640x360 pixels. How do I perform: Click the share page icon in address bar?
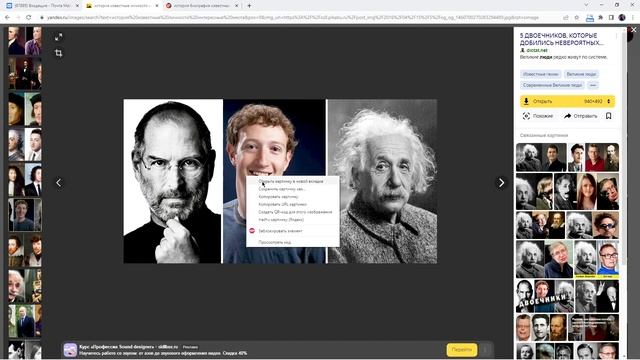566,18
